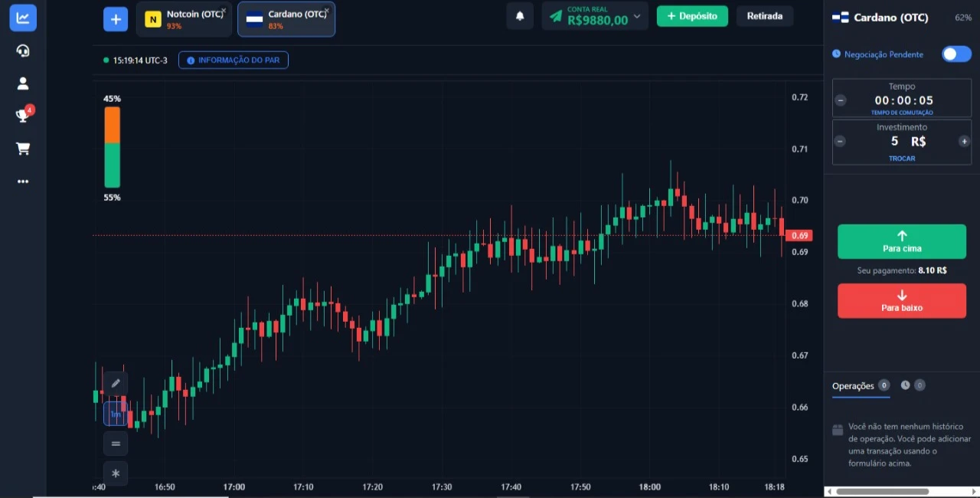Open the 1m timeframe selector
This screenshot has width=980, height=498.
[116, 414]
